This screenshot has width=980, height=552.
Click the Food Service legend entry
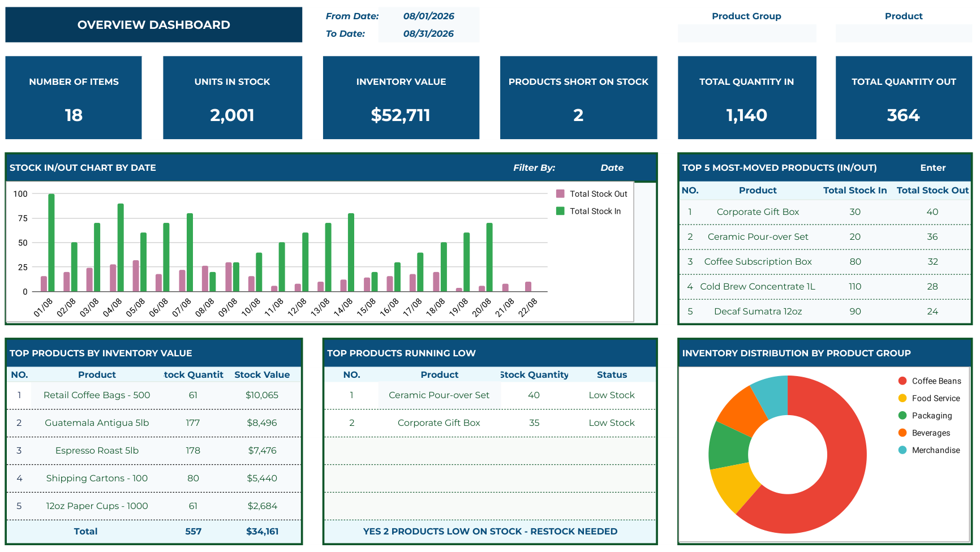click(x=929, y=398)
